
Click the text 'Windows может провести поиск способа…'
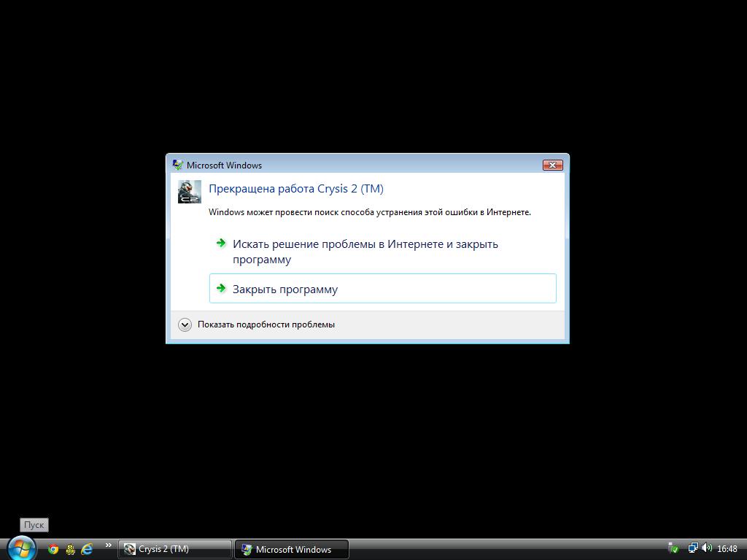click(370, 212)
